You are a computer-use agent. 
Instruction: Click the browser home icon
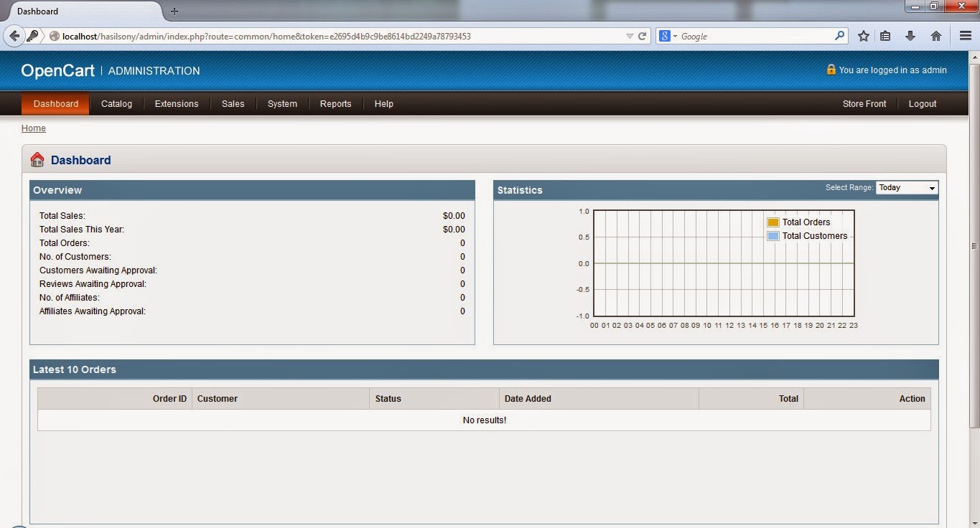tap(935, 35)
